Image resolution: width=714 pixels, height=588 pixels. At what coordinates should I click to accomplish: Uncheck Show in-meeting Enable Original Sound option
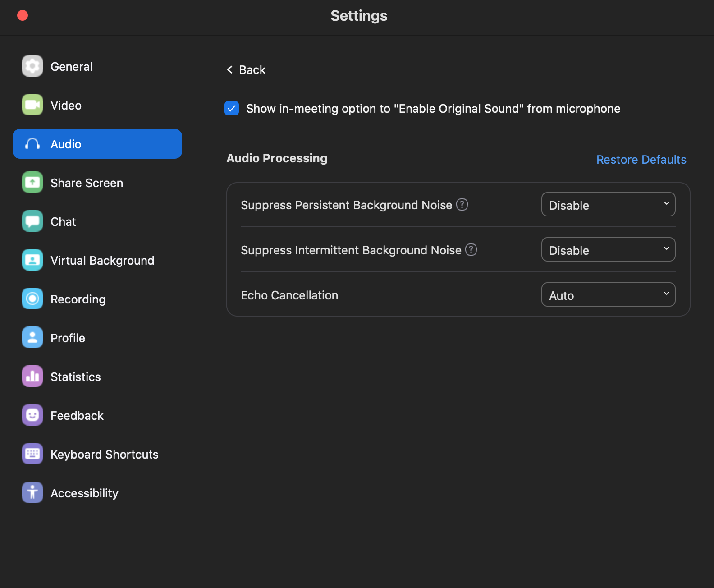(x=232, y=108)
